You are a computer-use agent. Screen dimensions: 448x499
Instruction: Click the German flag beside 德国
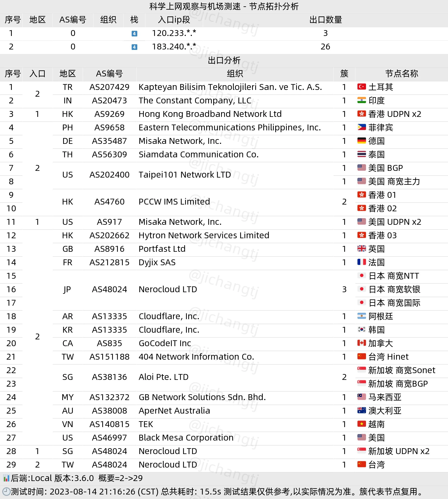point(361,141)
